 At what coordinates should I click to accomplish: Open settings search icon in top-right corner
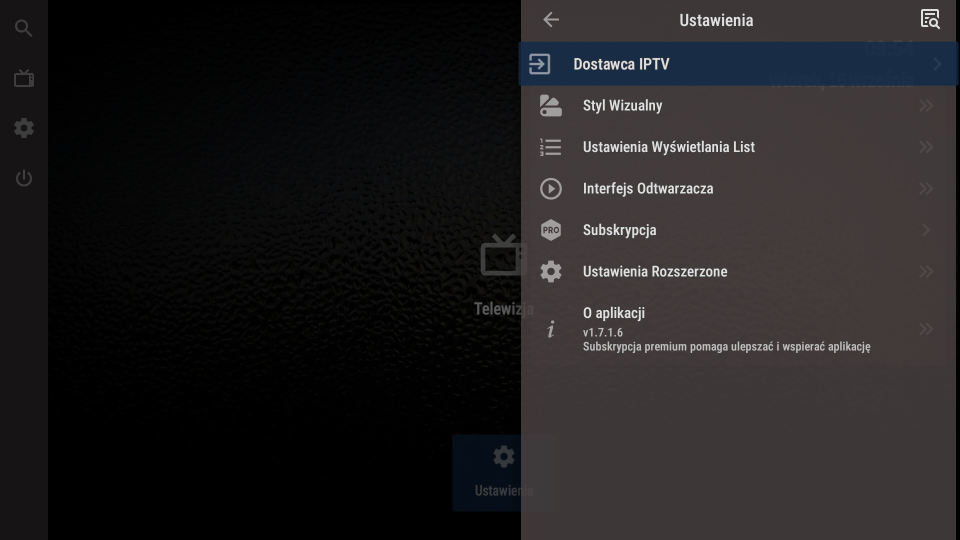tap(930, 20)
